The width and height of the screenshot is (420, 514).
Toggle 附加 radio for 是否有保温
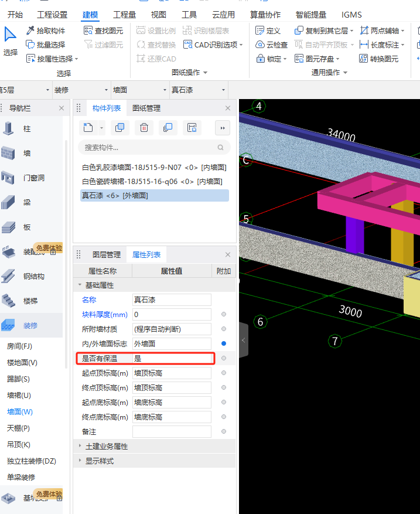[x=224, y=358]
